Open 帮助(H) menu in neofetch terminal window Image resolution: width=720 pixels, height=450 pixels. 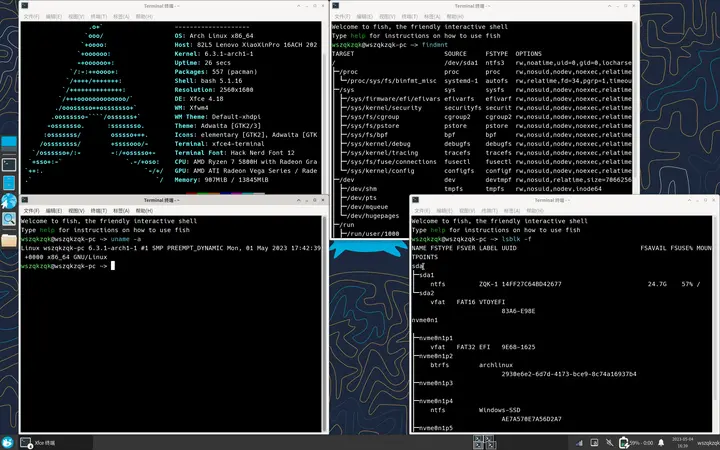pos(144,17)
